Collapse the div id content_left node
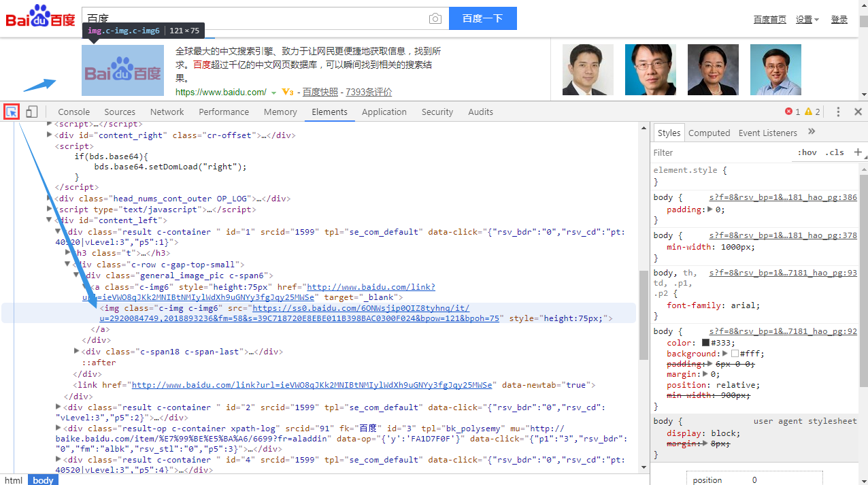The image size is (868, 485). coord(49,220)
